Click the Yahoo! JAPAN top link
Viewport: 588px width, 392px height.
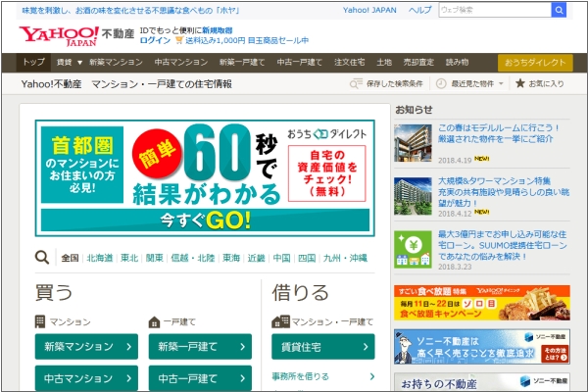[x=369, y=10]
